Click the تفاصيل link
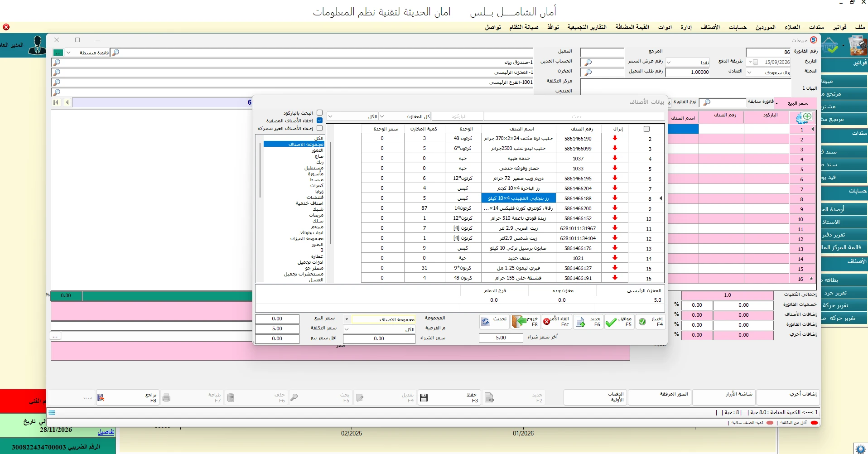 [x=106, y=432]
